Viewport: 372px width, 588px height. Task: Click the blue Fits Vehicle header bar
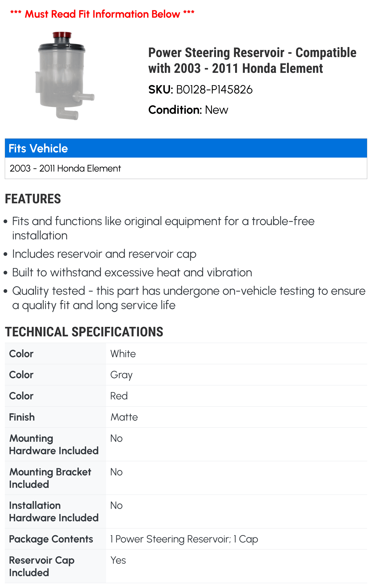(x=186, y=148)
